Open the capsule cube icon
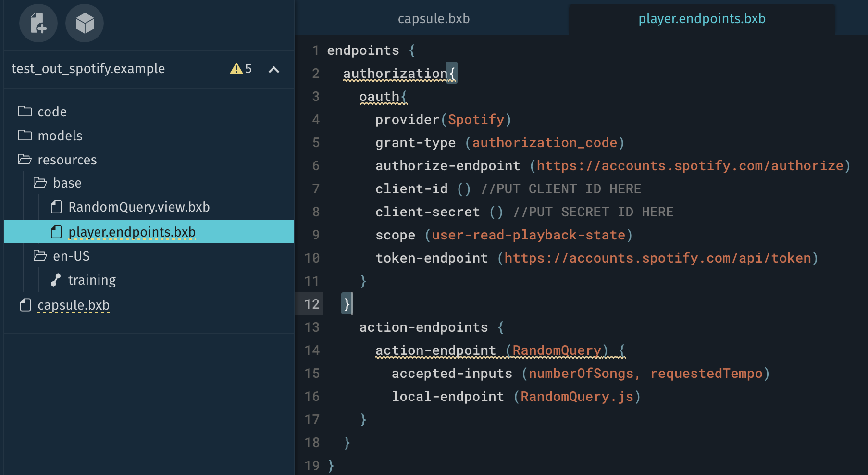 point(85,23)
